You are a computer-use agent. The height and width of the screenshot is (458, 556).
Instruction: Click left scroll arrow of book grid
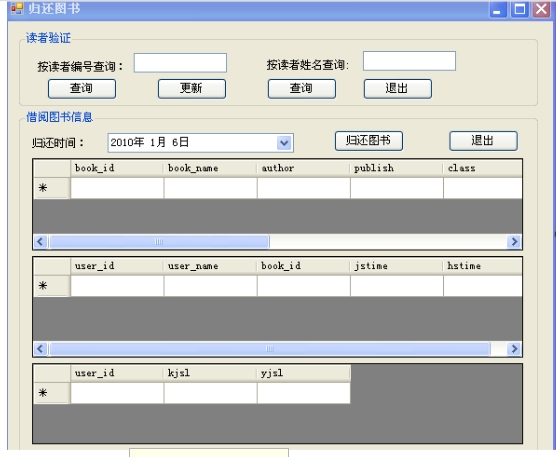click(40, 242)
